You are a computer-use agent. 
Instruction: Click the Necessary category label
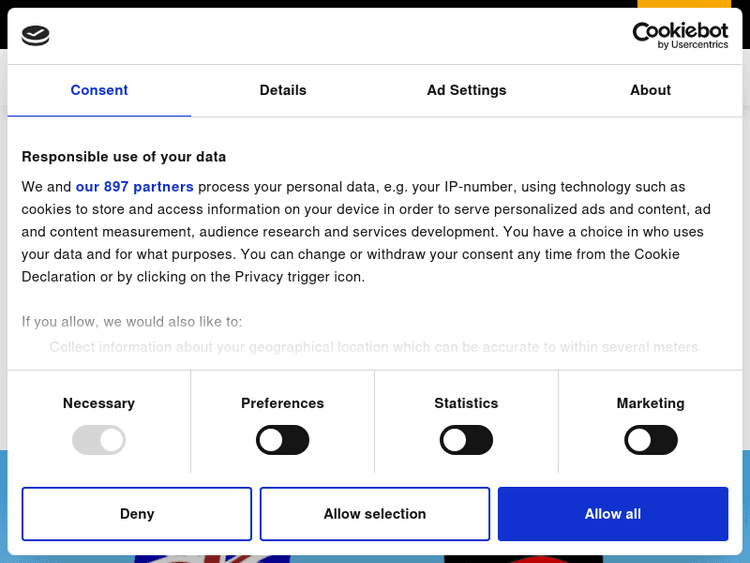tap(99, 403)
